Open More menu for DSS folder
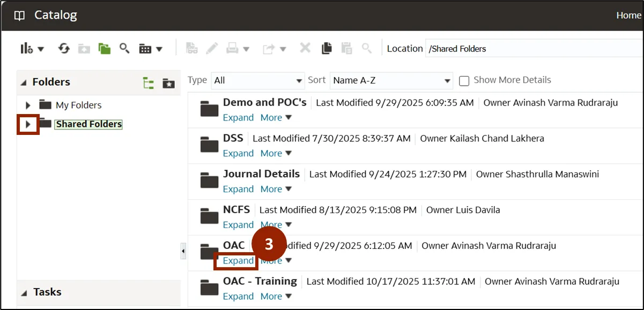Image resolution: width=644 pixels, height=310 pixels. pyautogui.click(x=276, y=154)
